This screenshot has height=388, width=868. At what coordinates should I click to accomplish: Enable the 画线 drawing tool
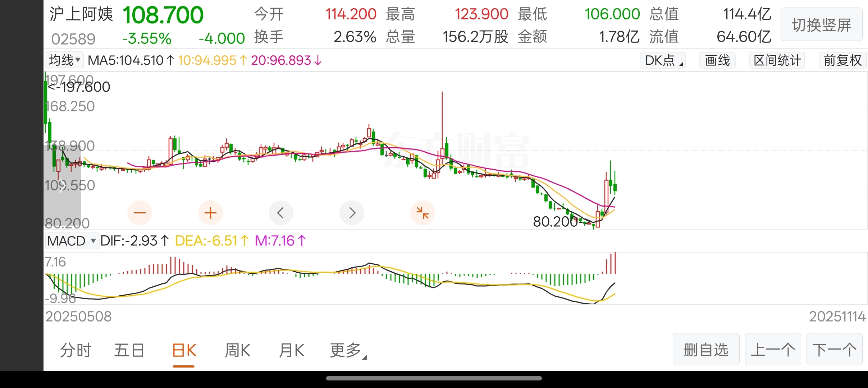coord(717,60)
